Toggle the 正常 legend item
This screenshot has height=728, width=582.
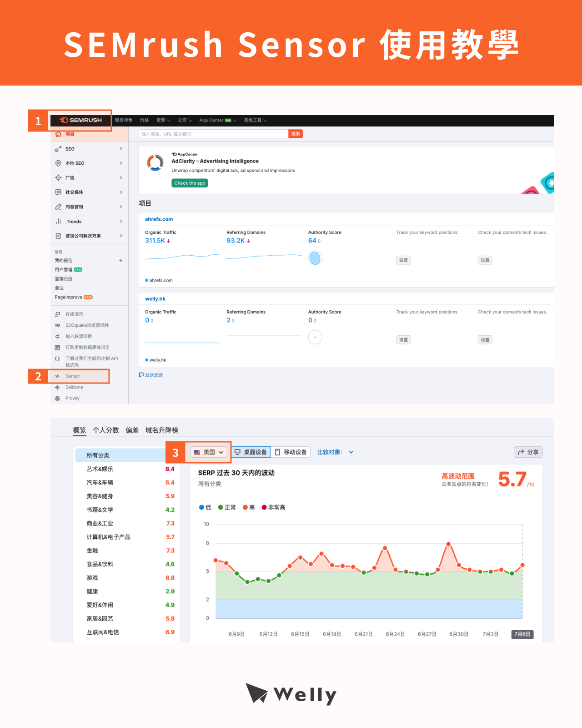227,507
